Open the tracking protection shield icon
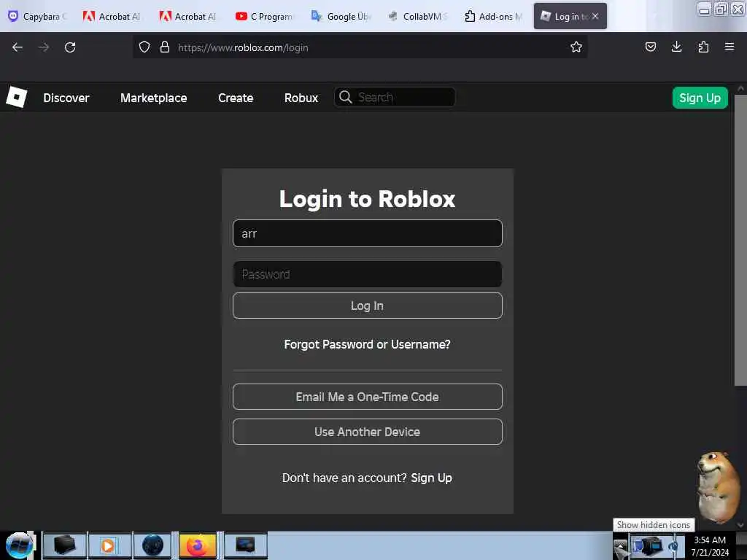This screenshot has width=747, height=560. coord(144,47)
